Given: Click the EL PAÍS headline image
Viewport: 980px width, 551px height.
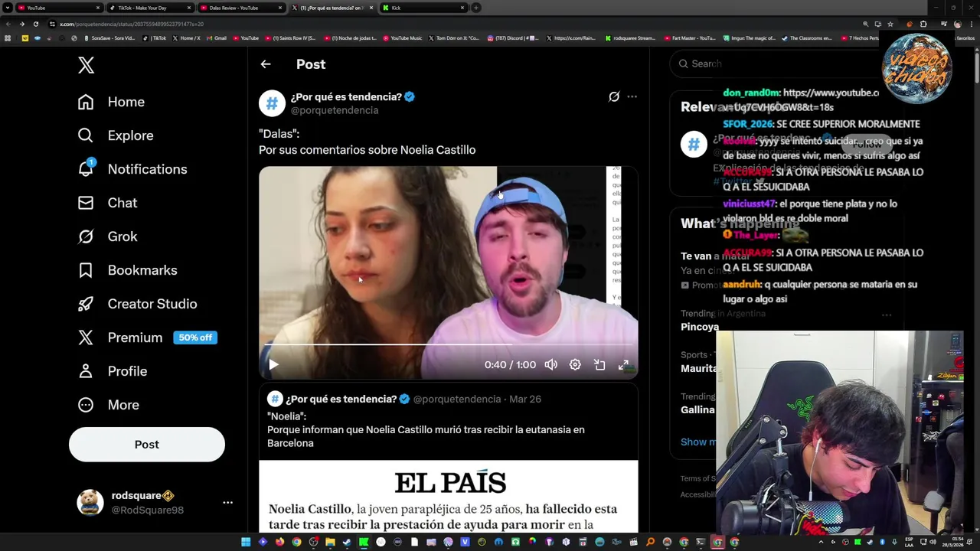Looking at the screenshot, I should [448, 497].
